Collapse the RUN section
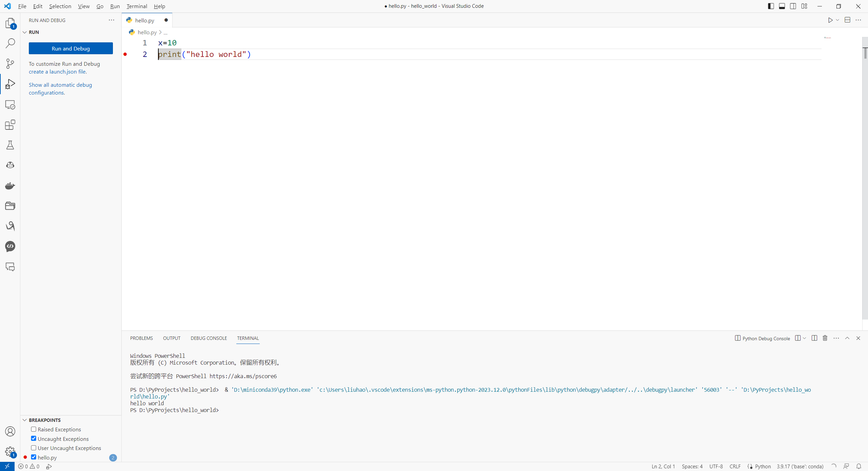This screenshot has height=471, width=868. pos(25,32)
